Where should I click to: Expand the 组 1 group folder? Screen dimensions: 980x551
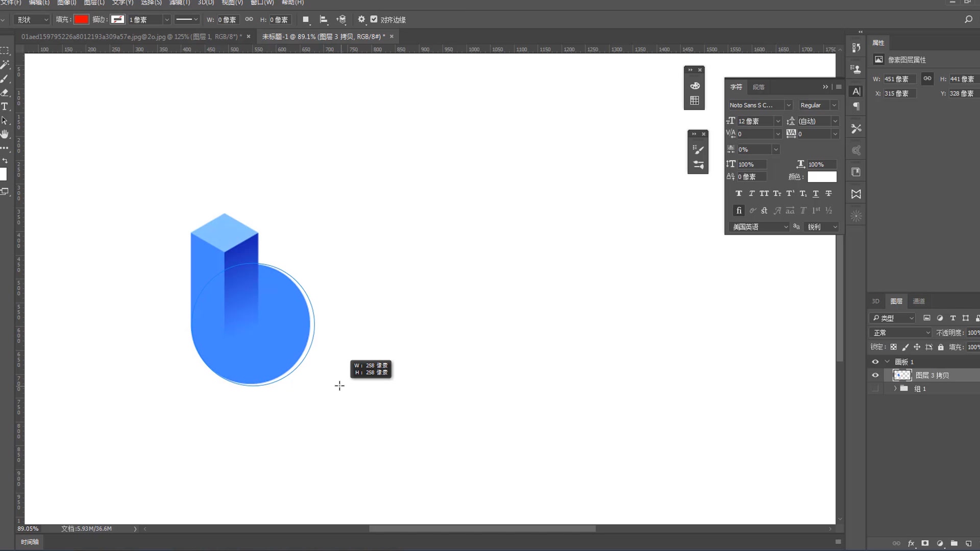(895, 388)
